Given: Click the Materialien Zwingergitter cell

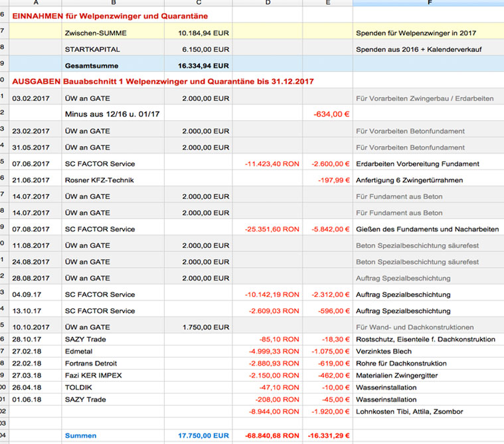Looking at the screenshot, I should coord(428,375).
